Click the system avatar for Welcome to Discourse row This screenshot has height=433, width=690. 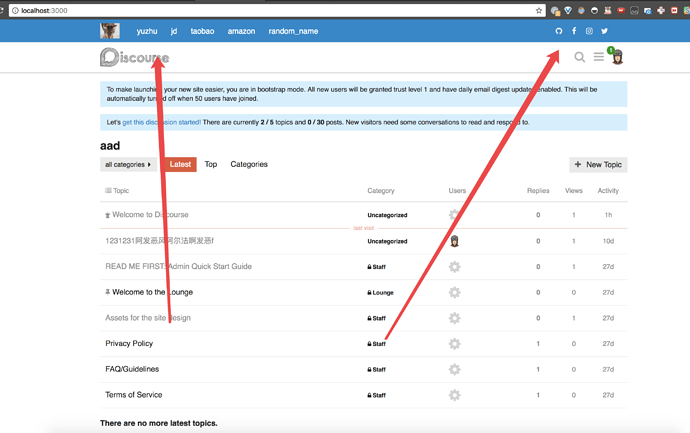[455, 215]
